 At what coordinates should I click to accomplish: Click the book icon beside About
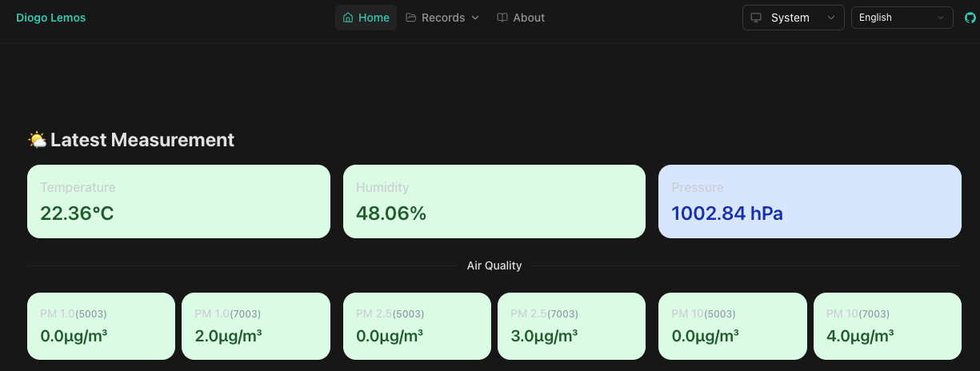(502, 18)
